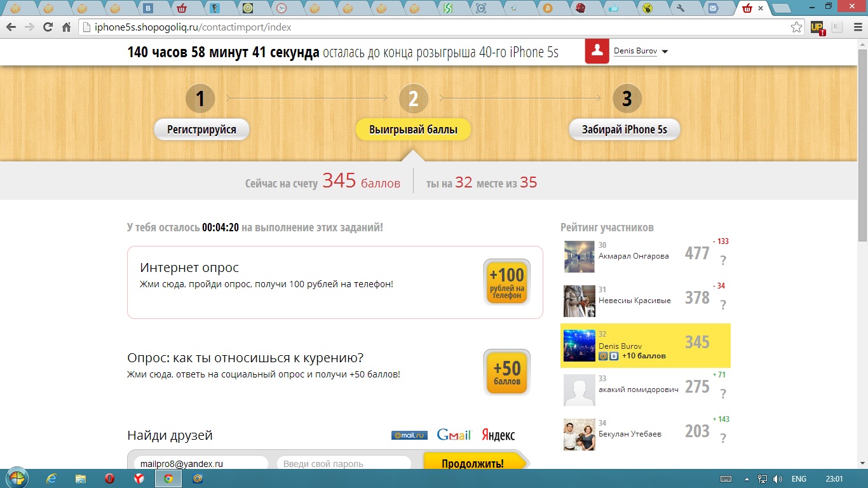The width and height of the screenshot is (868, 488).
Task: Click the email field with mailpro8@yandex.ru
Action: 201,464
